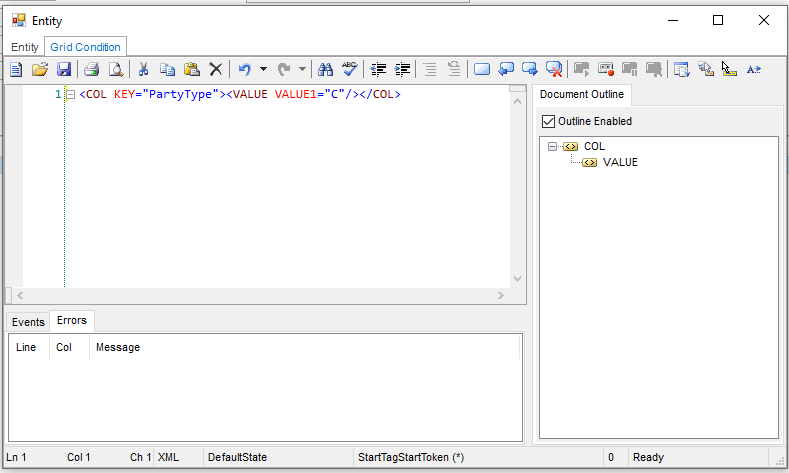Delete selection with the black X icon
The height and width of the screenshot is (473, 789).
[x=216, y=69]
